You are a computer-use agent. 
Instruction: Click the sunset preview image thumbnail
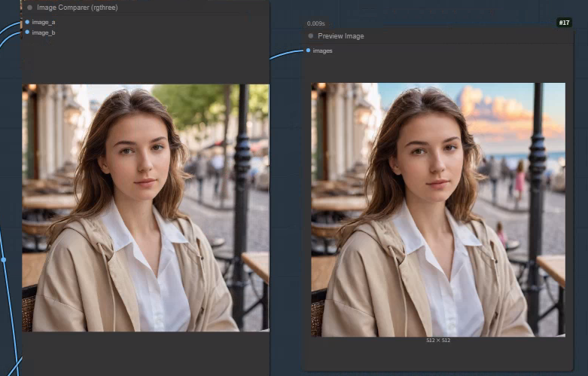click(x=438, y=209)
